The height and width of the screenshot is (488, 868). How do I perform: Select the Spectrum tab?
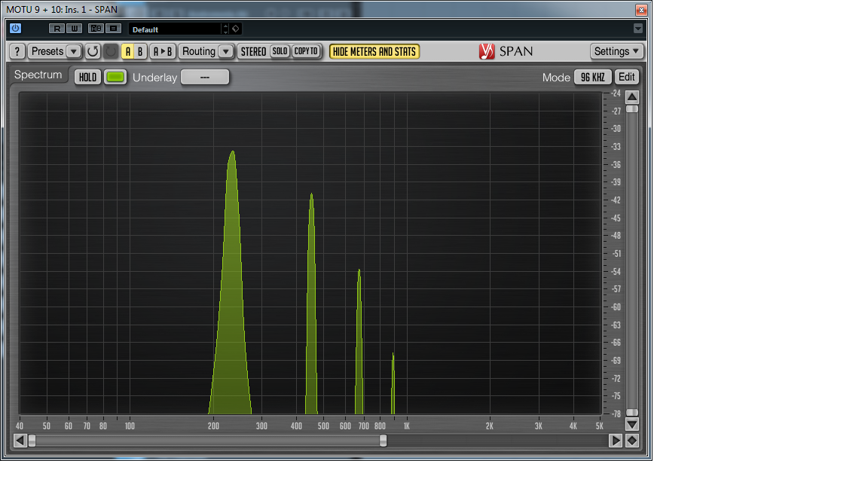coord(38,75)
